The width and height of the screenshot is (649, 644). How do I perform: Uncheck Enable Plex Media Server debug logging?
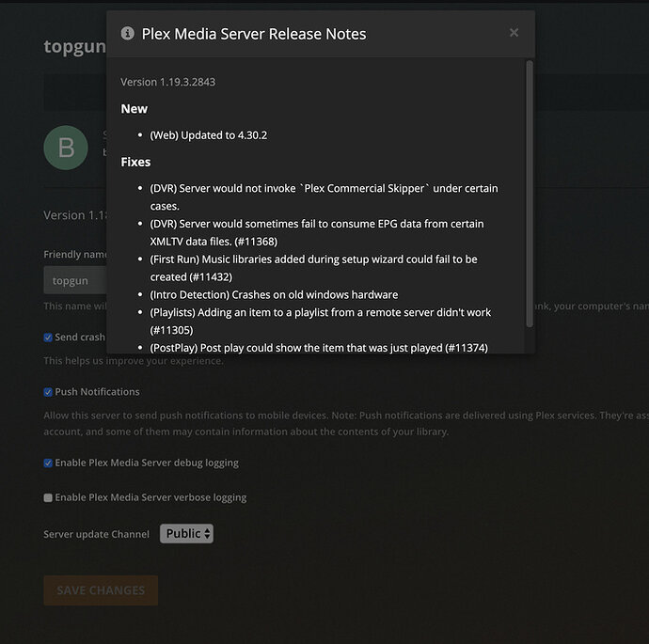point(48,463)
